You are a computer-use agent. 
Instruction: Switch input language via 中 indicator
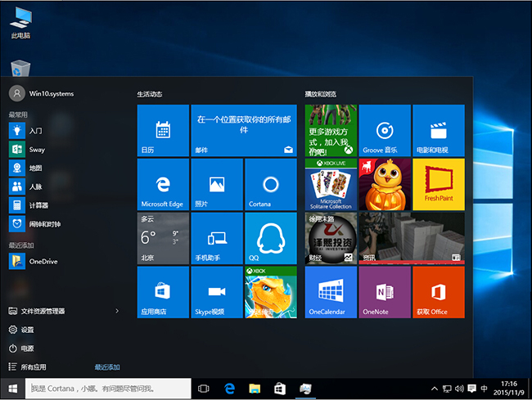point(485,389)
